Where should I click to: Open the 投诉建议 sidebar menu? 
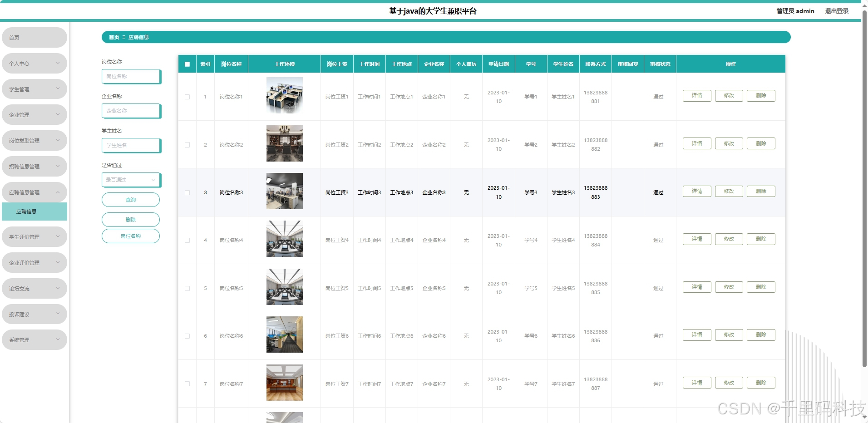point(35,314)
